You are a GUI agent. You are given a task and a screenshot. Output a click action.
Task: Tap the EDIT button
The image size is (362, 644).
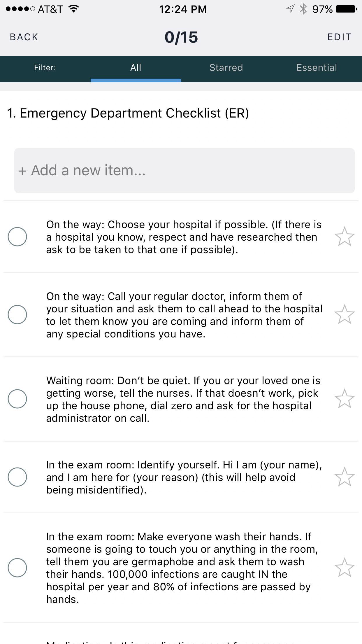340,37
